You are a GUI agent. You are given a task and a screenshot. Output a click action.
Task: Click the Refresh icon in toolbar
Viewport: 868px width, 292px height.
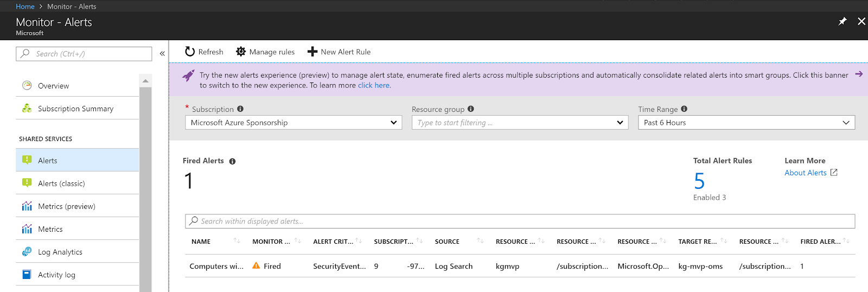click(x=190, y=52)
